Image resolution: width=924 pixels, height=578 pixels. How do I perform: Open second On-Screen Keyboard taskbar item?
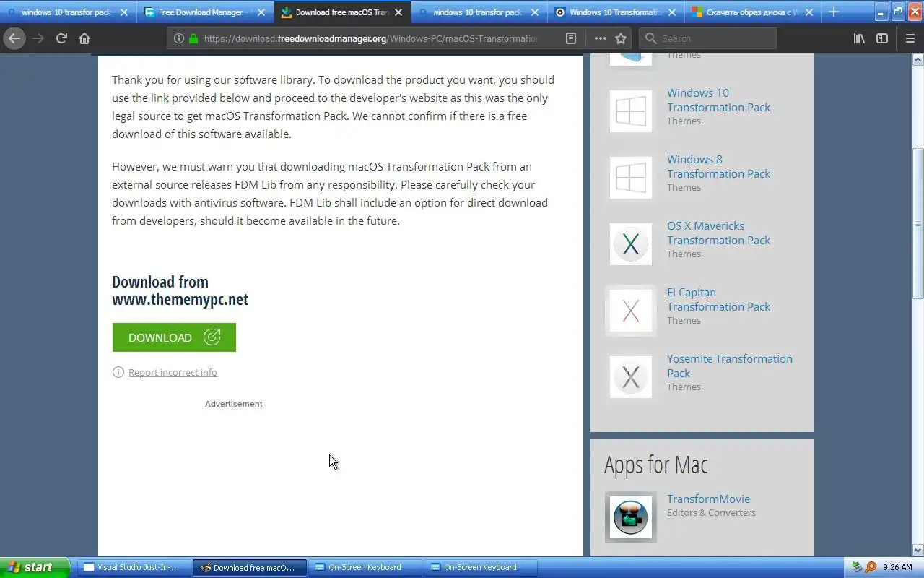(x=481, y=567)
